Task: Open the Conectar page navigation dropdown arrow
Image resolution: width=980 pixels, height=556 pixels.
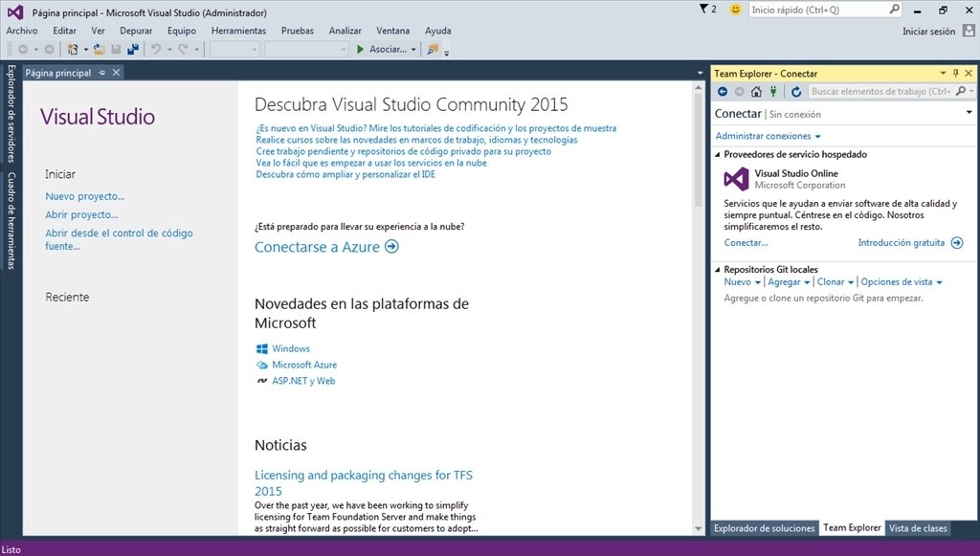Action: [969, 113]
